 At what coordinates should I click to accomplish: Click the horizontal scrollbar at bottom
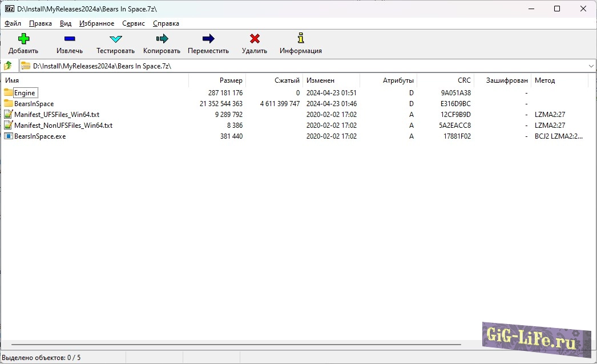pyautogui.click(x=236, y=345)
